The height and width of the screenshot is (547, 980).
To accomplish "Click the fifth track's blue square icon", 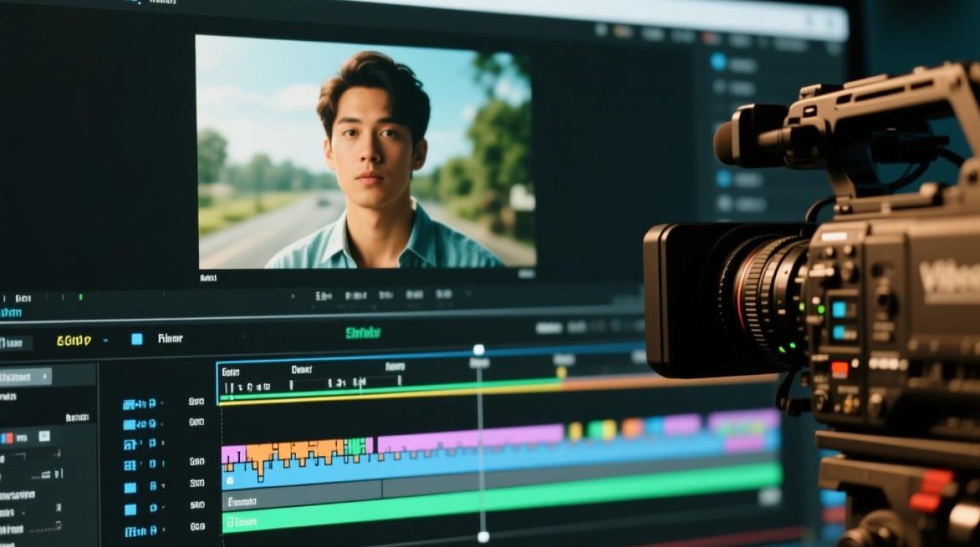I will (130, 486).
